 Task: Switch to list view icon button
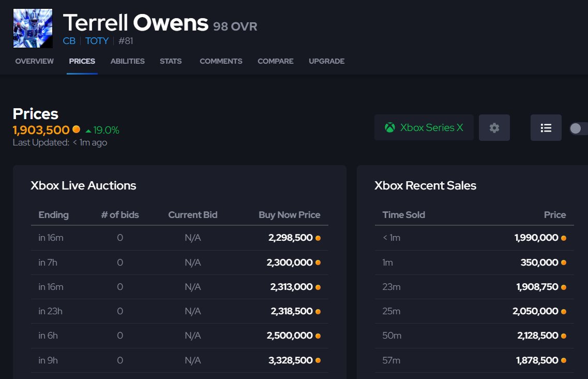point(546,128)
